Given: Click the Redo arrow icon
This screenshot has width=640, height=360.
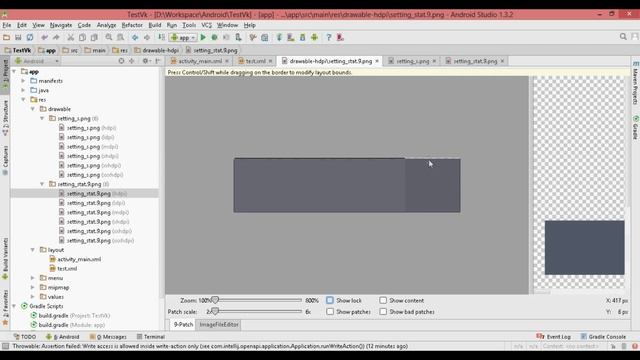Looking at the screenshot, I should (56, 38).
